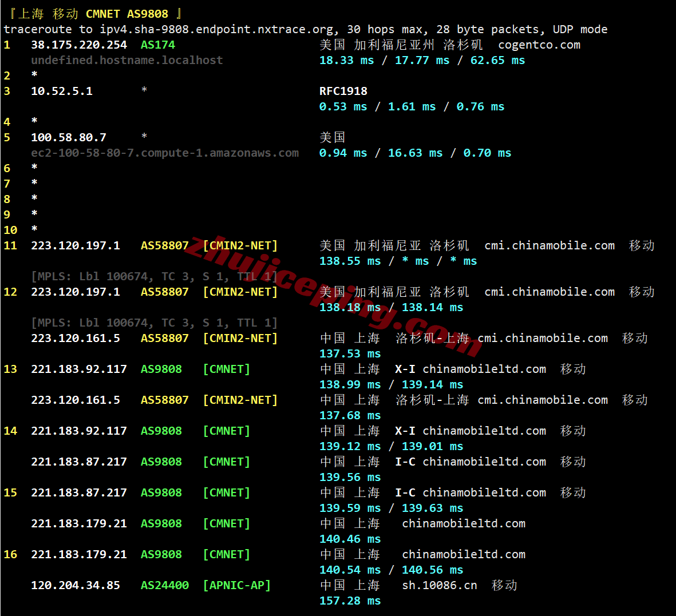The height and width of the screenshot is (616, 676).
Task: Select the hop number 10
Action: [10, 230]
